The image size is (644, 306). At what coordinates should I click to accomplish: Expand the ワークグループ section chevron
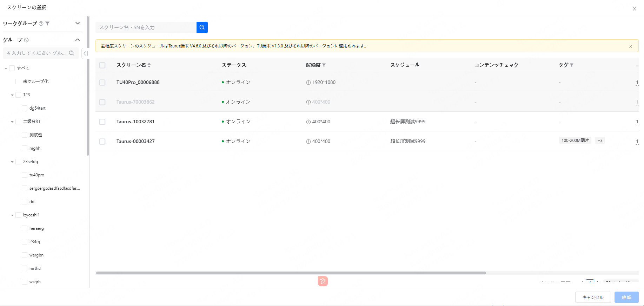[x=78, y=24]
